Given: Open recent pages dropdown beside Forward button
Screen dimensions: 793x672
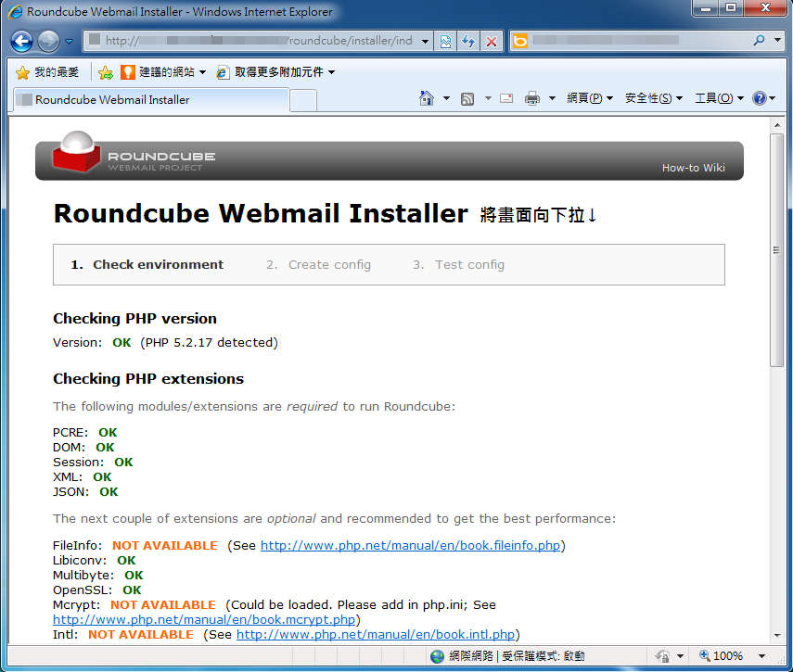Looking at the screenshot, I should (x=70, y=42).
